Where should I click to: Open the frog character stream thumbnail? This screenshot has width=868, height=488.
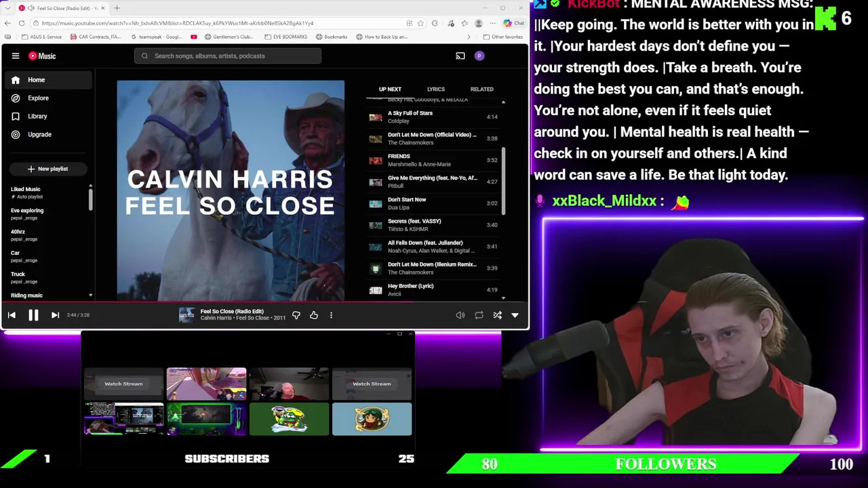pyautogui.click(x=289, y=419)
